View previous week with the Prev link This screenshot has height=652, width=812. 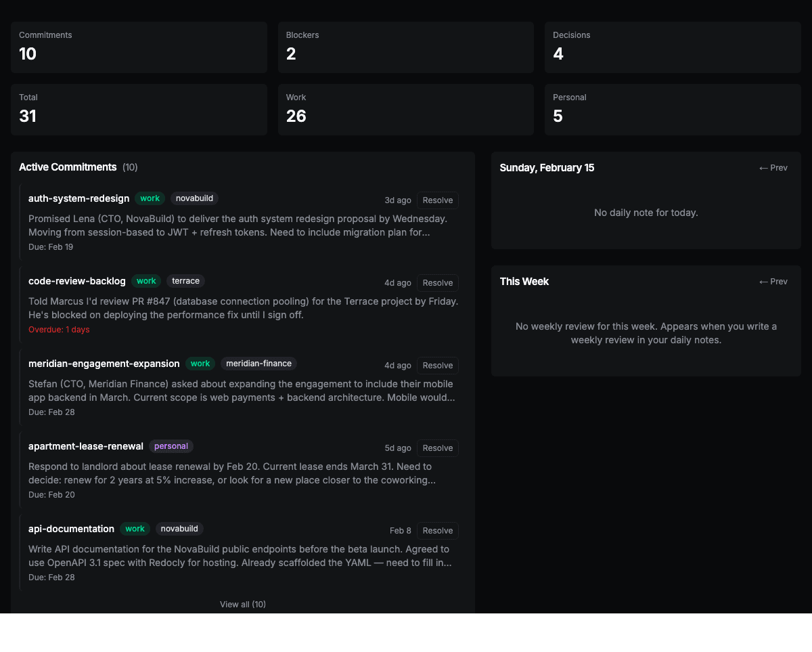click(773, 281)
